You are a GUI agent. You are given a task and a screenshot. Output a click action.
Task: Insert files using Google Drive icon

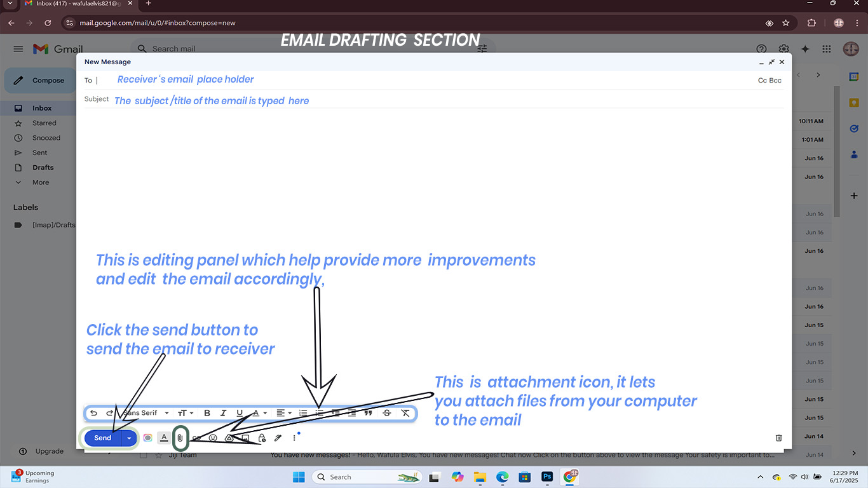[230, 438]
